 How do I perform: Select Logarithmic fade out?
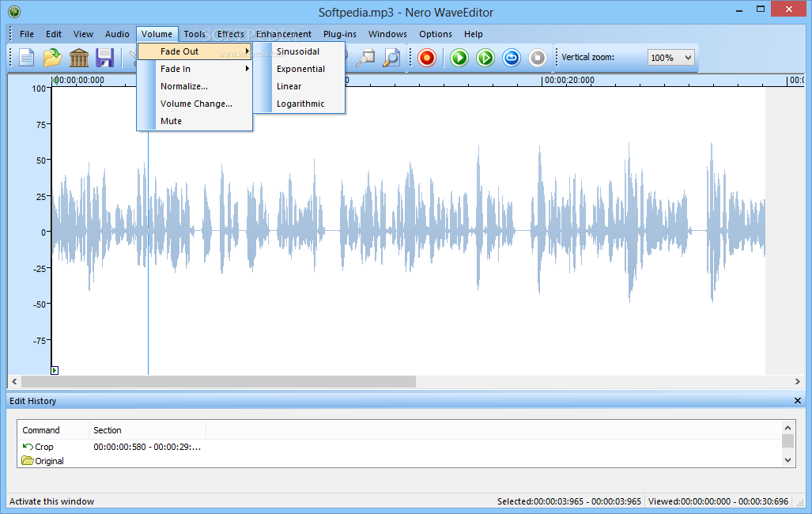coord(300,104)
